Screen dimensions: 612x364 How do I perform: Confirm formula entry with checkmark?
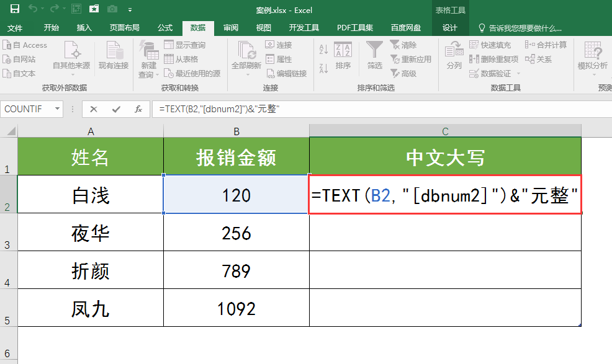click(116, 109)
